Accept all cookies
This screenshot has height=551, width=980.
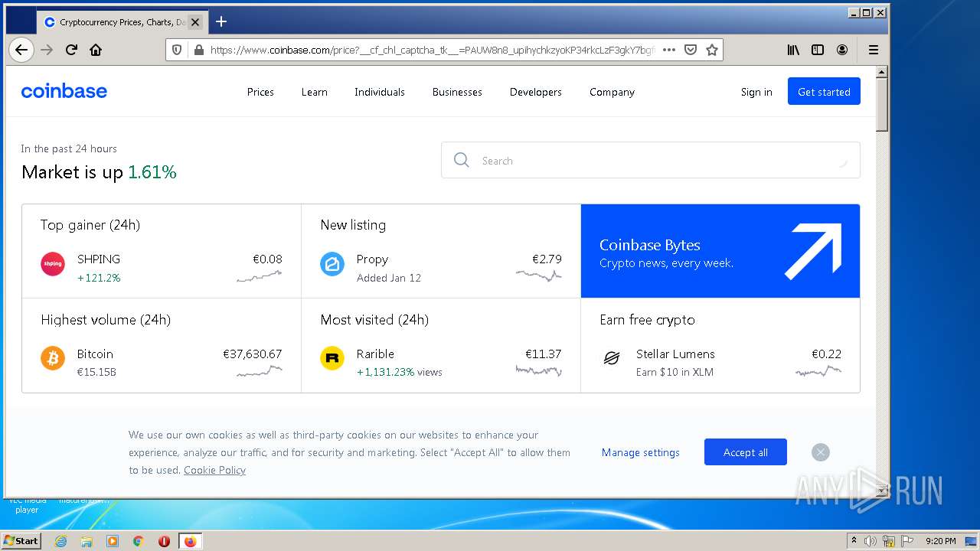(746, 452)
